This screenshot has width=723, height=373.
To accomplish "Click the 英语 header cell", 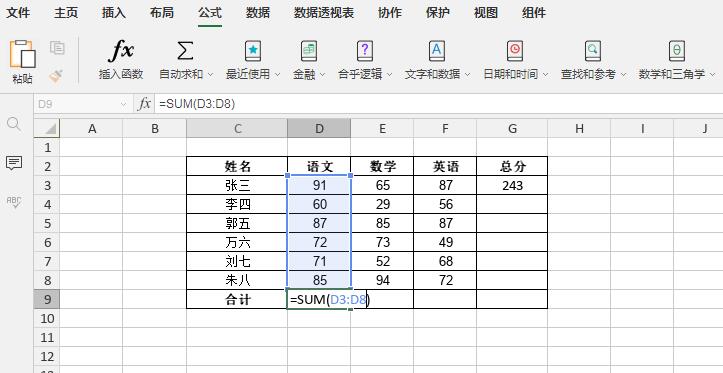I will (445, 166).
